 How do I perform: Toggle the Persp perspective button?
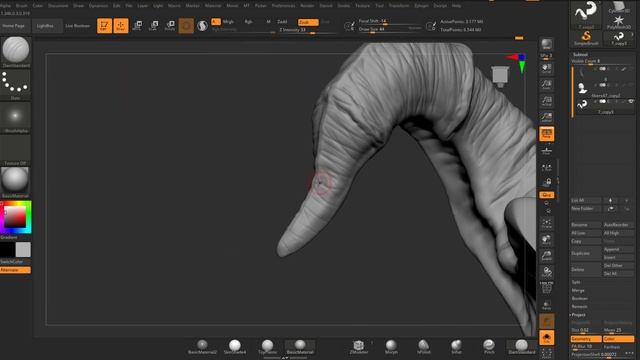(547, 134)
